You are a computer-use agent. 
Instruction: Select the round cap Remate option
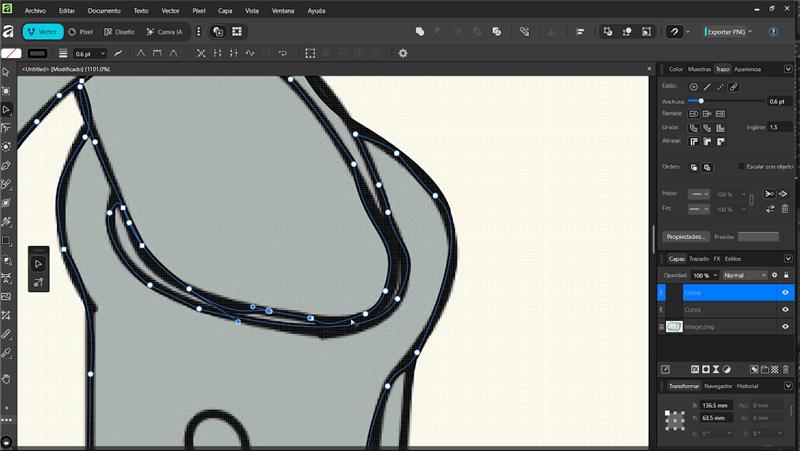(694, 113)
